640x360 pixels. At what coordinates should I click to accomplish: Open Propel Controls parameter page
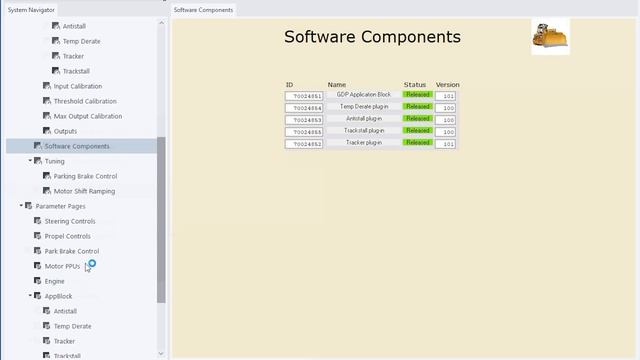67,236
